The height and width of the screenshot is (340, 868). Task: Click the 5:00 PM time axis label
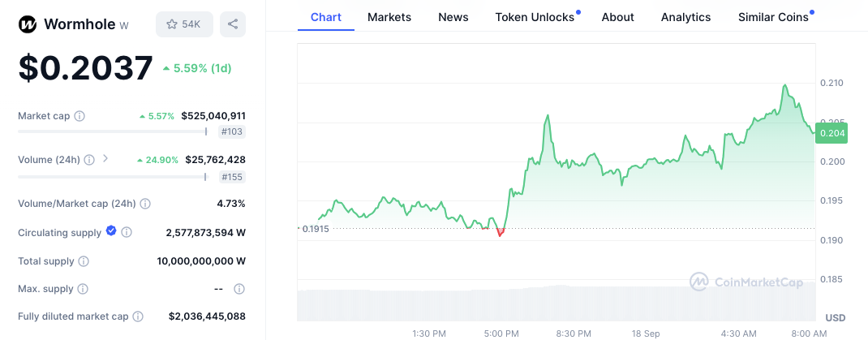click(501, 334)
